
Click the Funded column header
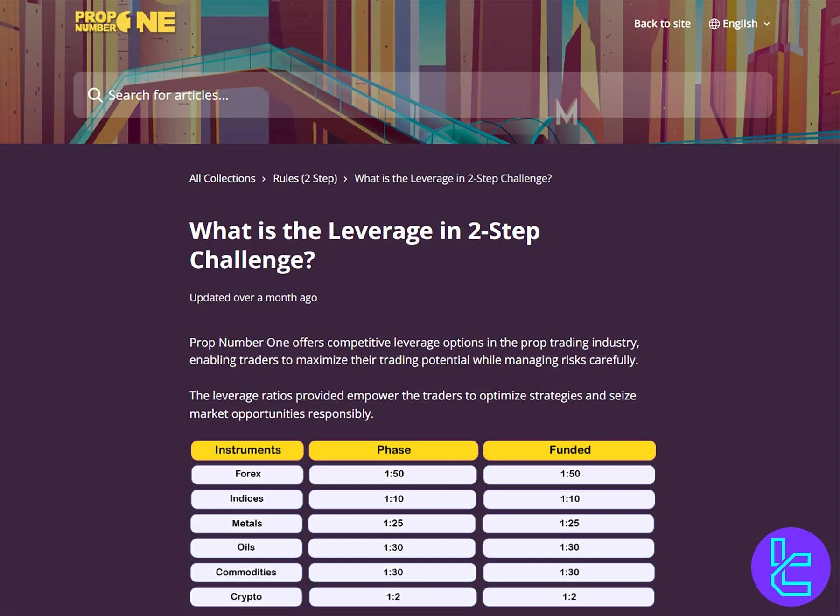point(569,450)
